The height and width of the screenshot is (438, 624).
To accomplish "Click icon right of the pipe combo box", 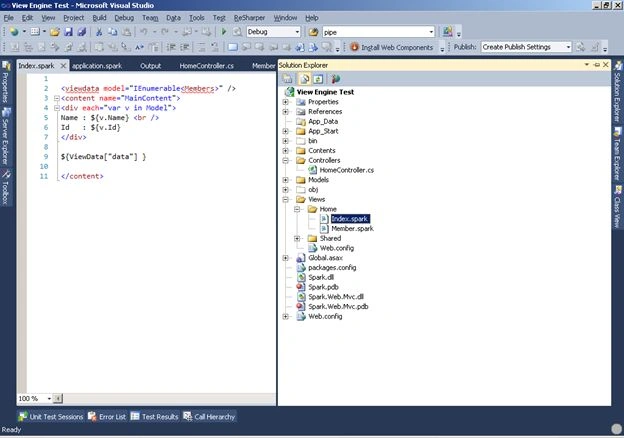I will [447, 32].
